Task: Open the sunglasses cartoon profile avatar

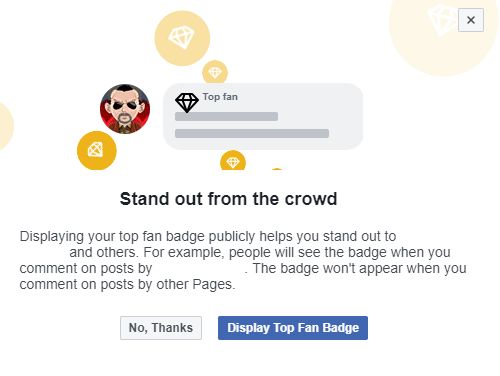Action: [125, 109]
